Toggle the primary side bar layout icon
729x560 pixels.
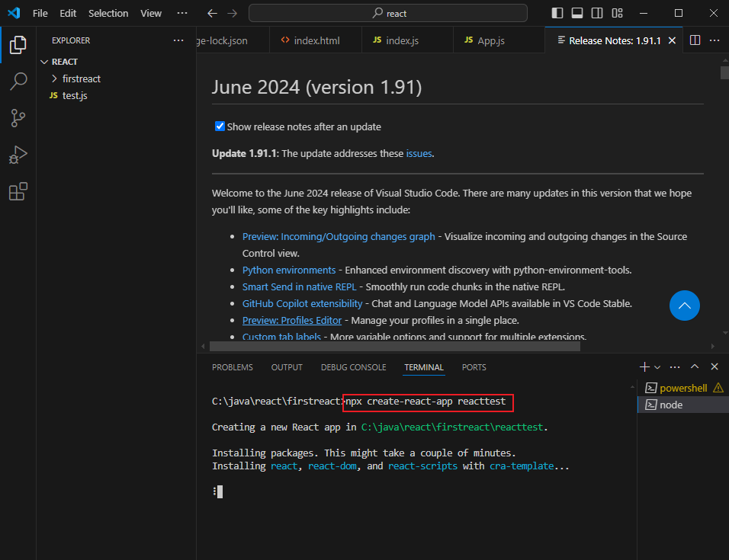tap(557, 13)
